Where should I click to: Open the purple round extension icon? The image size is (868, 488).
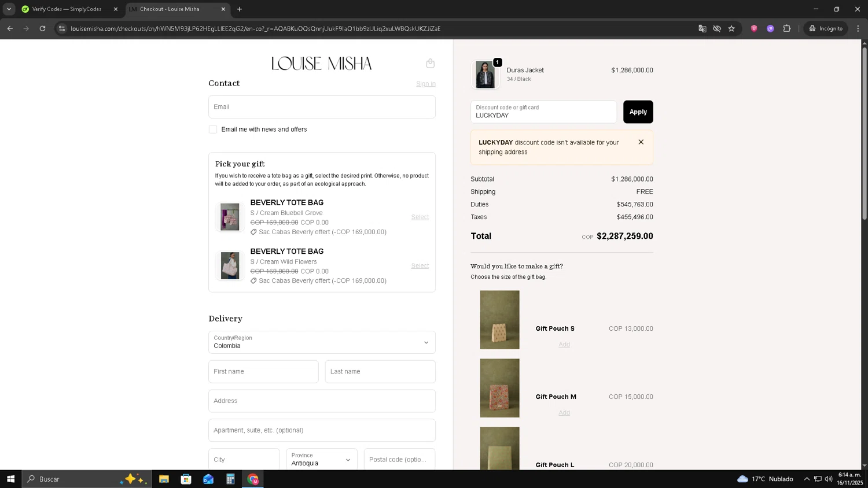[770, 28]
